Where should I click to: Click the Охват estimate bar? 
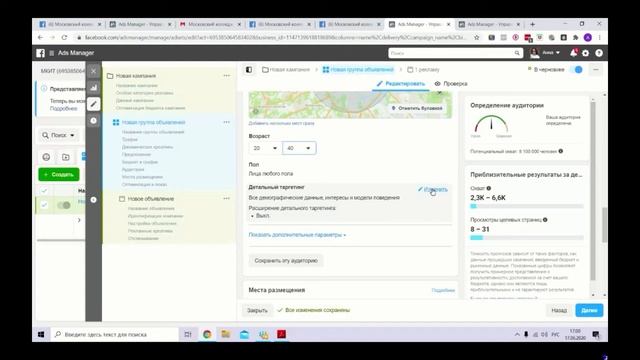(527, 206)
